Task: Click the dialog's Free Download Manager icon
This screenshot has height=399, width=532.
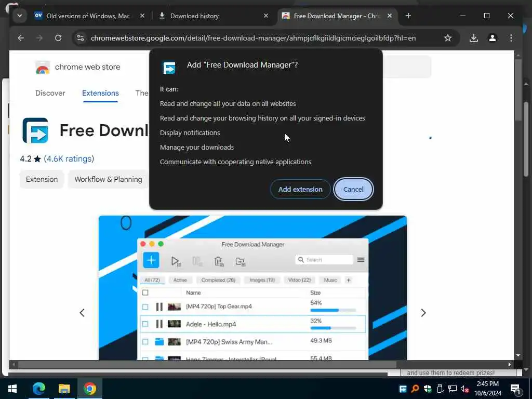Action: tap(169, 68)
